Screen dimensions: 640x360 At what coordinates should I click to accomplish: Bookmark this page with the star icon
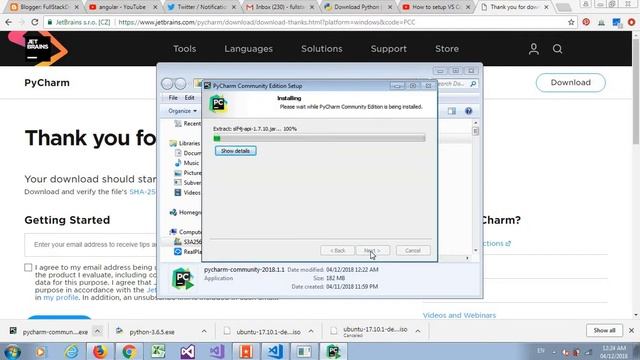click(571, 22)
